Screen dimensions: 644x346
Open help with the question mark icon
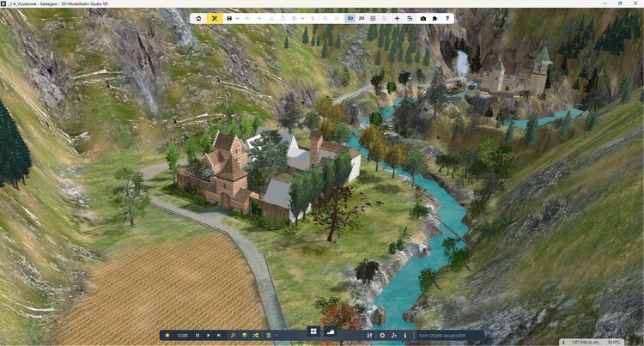pyautogui.click(x=447, y=19)
